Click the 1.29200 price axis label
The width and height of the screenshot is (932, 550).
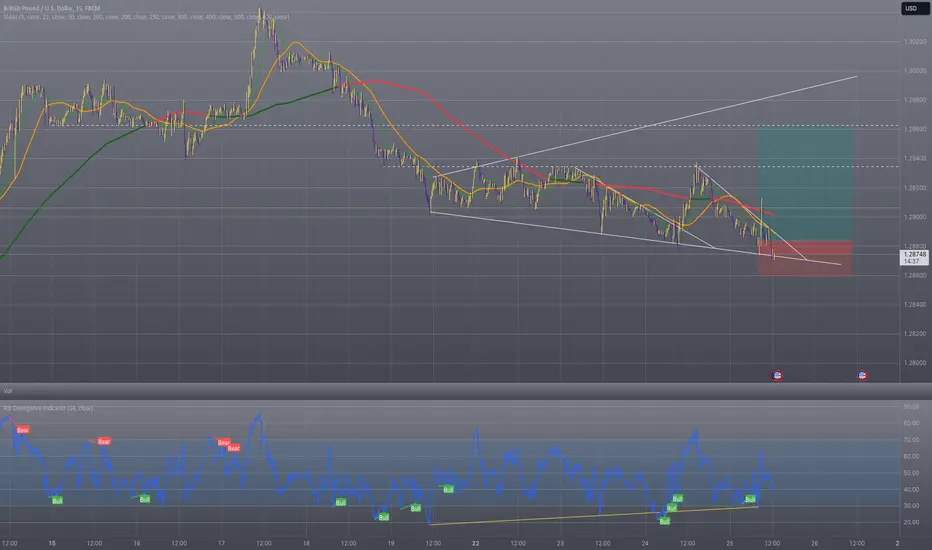click(x=914, y=188)
